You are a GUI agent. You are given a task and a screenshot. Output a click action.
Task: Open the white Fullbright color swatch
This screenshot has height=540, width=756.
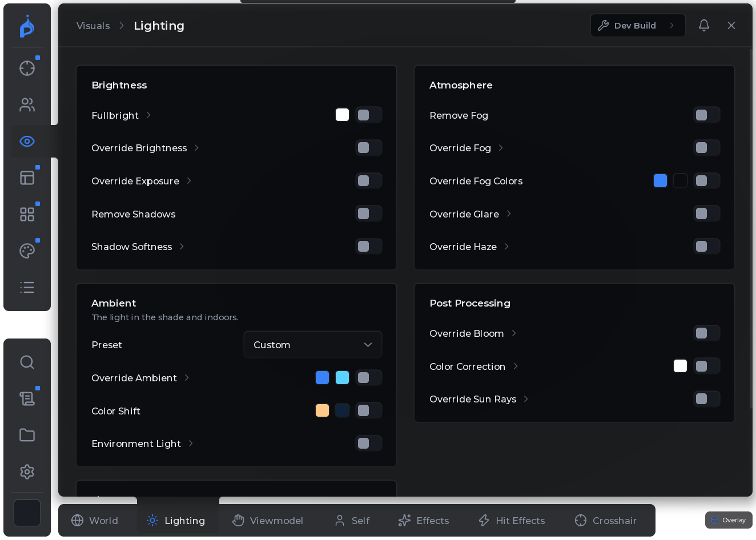(x=342, y=115)
